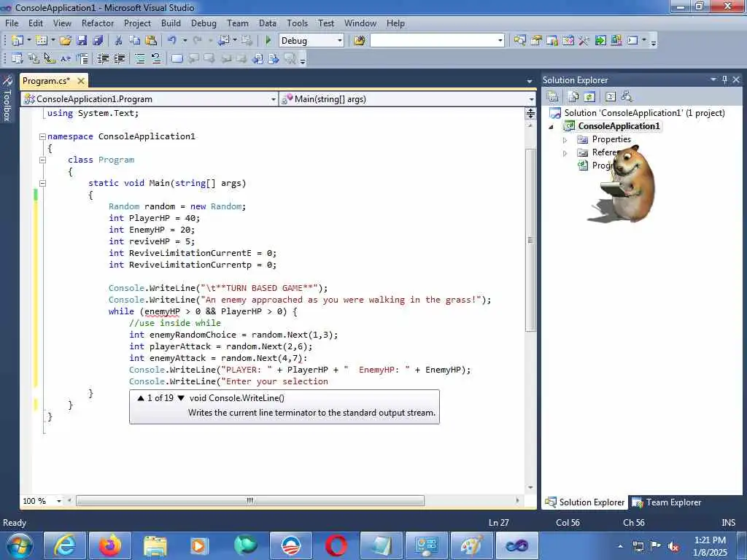Collapse the namespace ConsoleApplication1 block

[x=42, y=136]
